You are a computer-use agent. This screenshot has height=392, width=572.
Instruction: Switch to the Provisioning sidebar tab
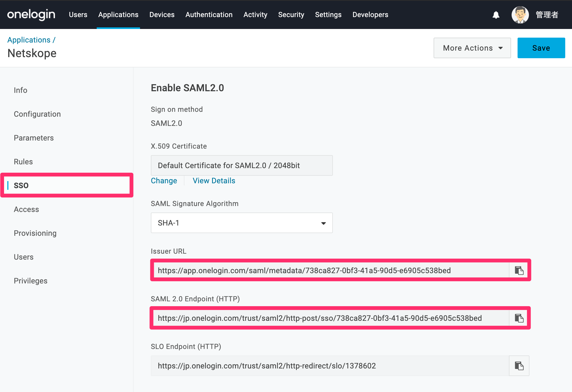pyautogui.click(x=35, y=233)
